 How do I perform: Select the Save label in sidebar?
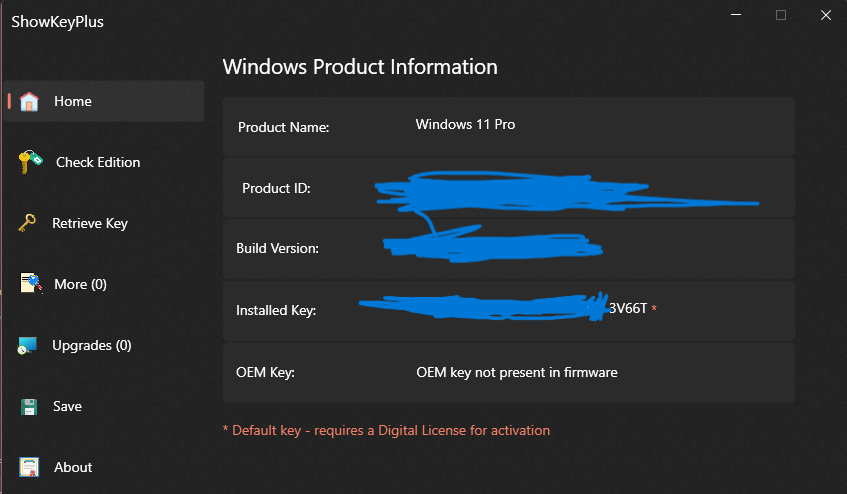tap(68, 407)
